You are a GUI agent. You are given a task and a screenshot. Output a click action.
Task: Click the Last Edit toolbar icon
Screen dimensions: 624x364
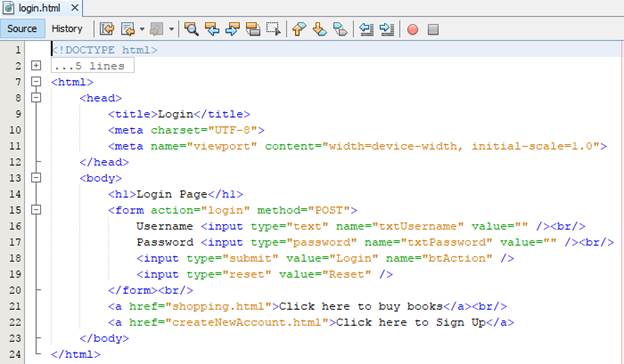(x=107, y=29)
